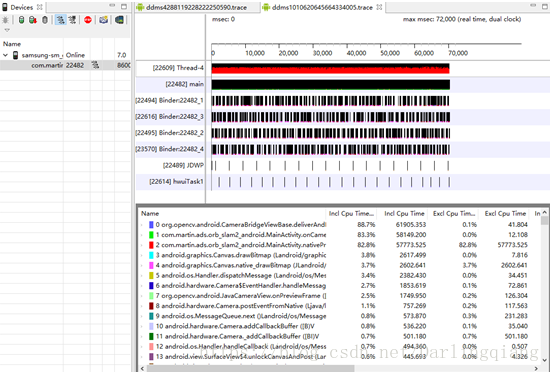The width and height of the screenshot is (550, 372).
Task: Sort by Incl Cpu Time % column header
Action: 351,213
